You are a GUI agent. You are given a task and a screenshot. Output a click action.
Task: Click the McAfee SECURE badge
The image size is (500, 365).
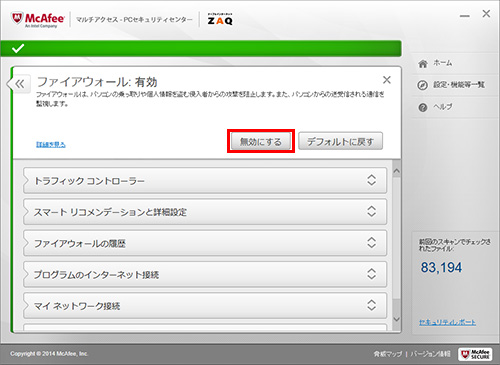(475, 354)
